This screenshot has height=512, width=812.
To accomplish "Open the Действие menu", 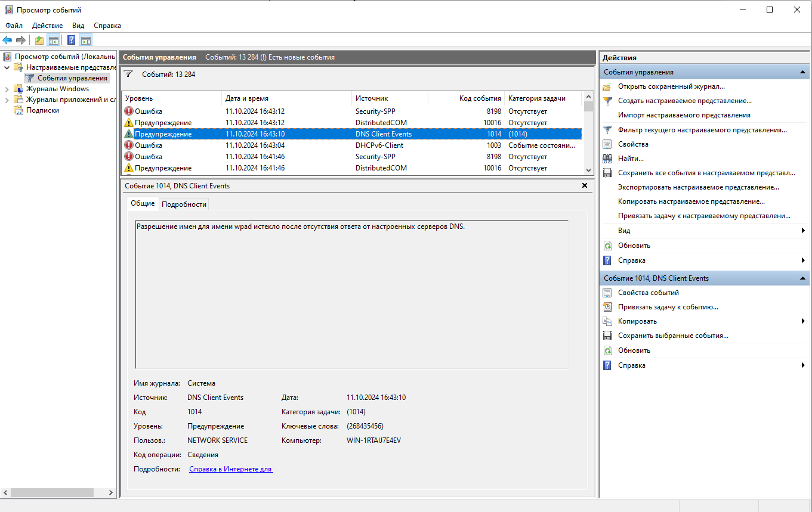I will pyautogui.click(x=48, y=26).
